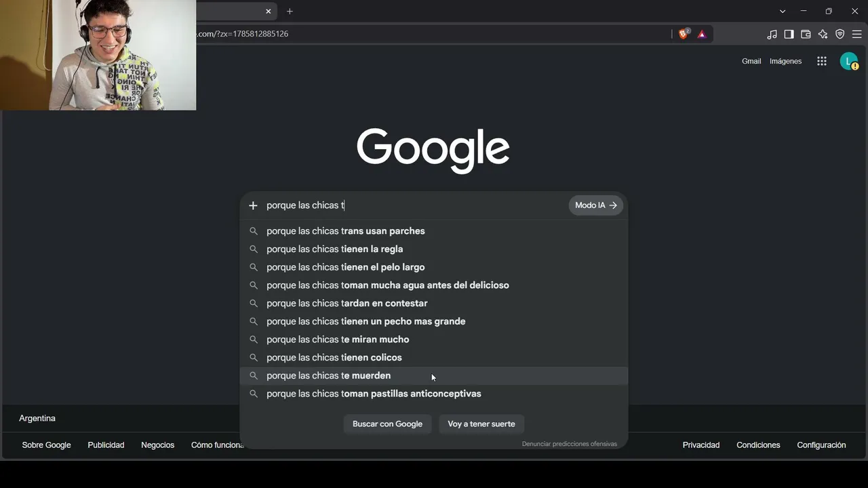Screen dimensions: 868x488
Task: Open the Google apps grid
Action: [822, 61]
